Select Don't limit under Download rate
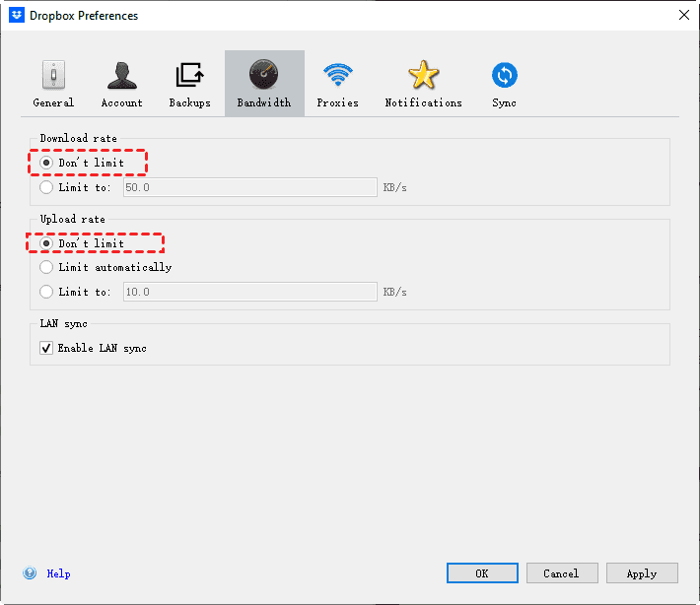The width and height of the screenshot is (700, 605). (46, 163)
